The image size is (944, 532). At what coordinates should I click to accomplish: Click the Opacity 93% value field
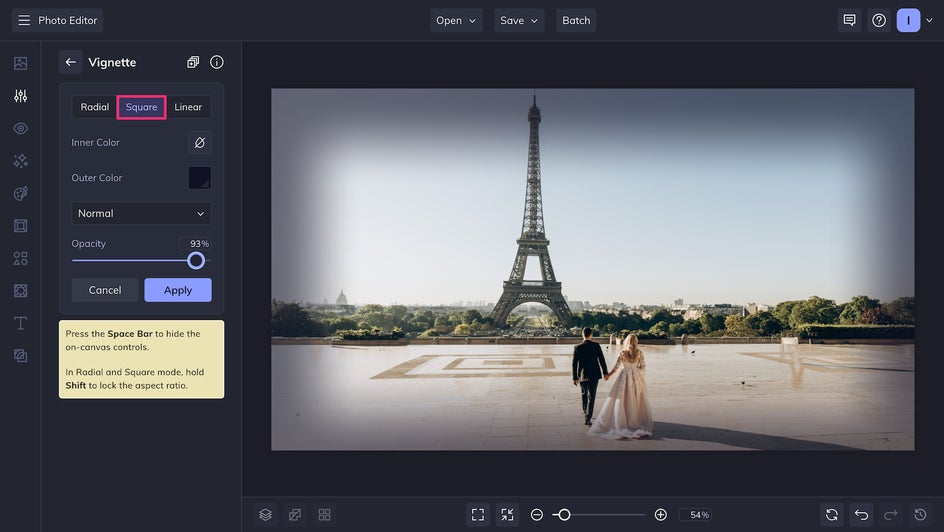pos(195,244)
